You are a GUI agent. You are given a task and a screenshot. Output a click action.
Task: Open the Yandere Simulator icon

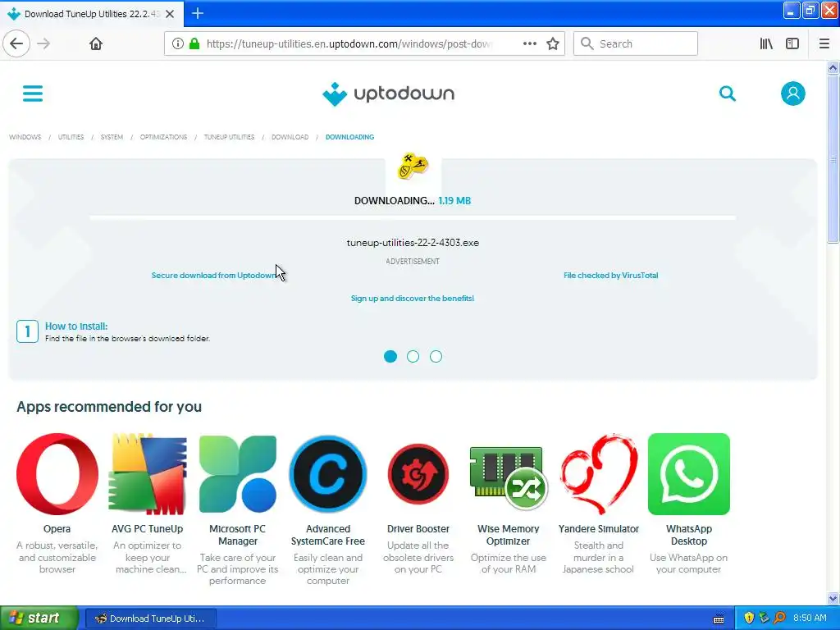599,473
